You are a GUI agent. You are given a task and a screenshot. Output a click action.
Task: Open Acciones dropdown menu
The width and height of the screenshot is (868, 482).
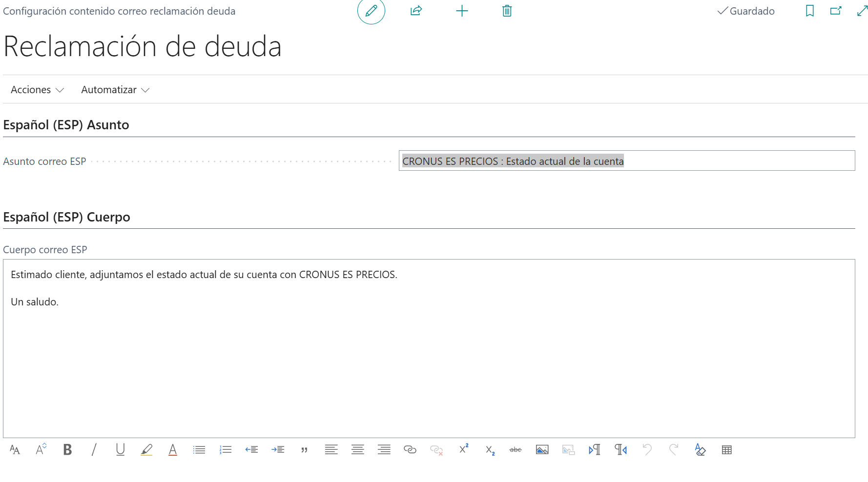[x=37, y=90]
